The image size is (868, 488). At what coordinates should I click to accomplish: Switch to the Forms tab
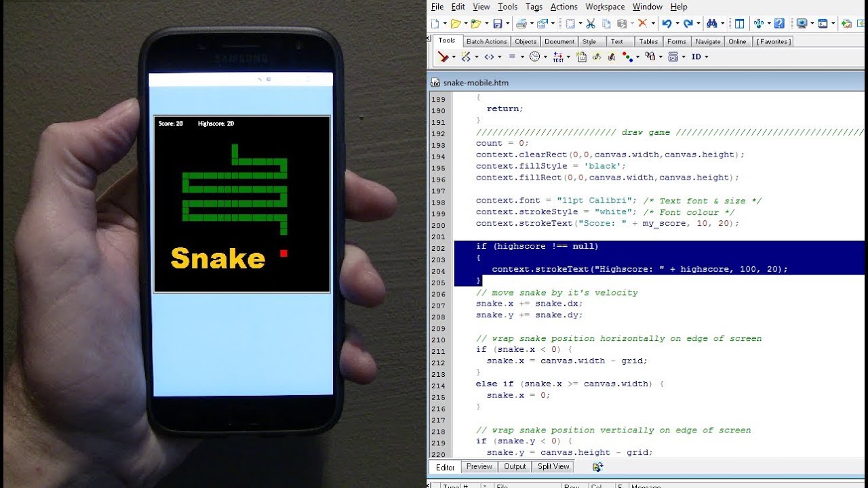(677, 41)
